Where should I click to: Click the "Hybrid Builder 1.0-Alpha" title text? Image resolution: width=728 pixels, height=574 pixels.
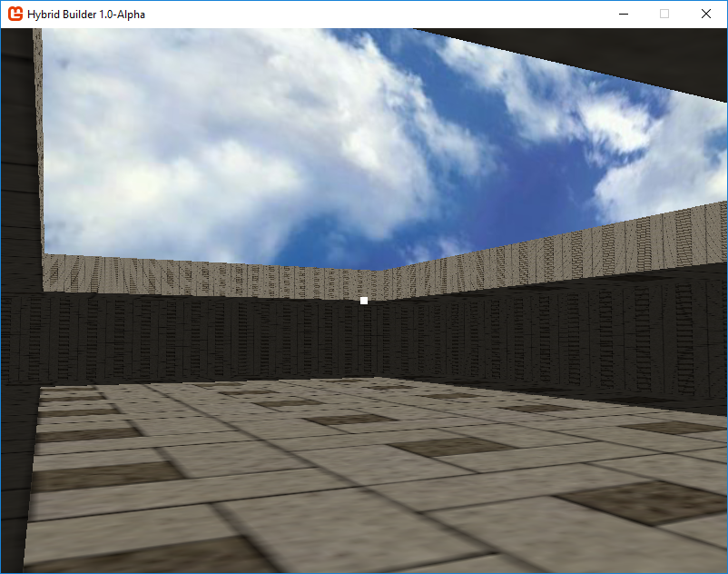click(x=85, y=15)
